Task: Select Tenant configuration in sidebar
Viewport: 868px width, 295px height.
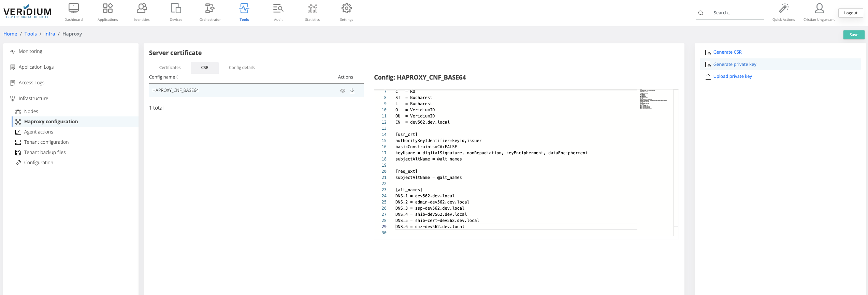Action: pyautogui.click(x=46, y=142)
